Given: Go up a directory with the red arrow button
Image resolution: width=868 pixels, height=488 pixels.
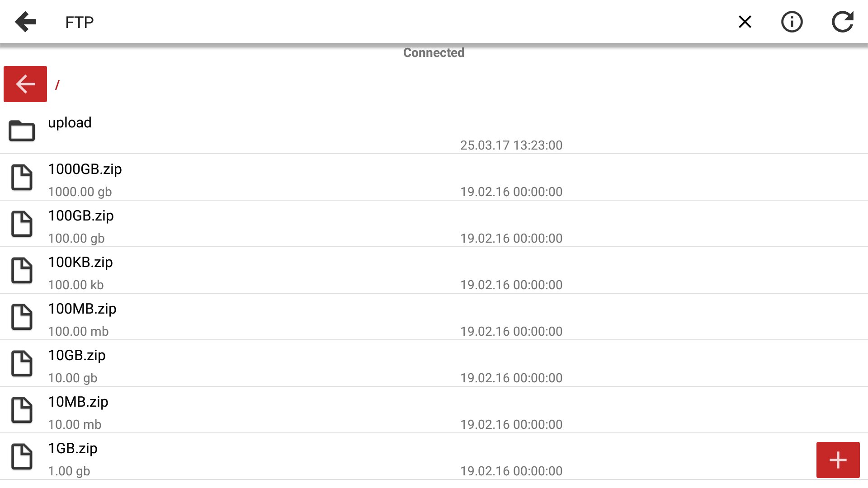Looking at the screenshot, I should point(25,84).
